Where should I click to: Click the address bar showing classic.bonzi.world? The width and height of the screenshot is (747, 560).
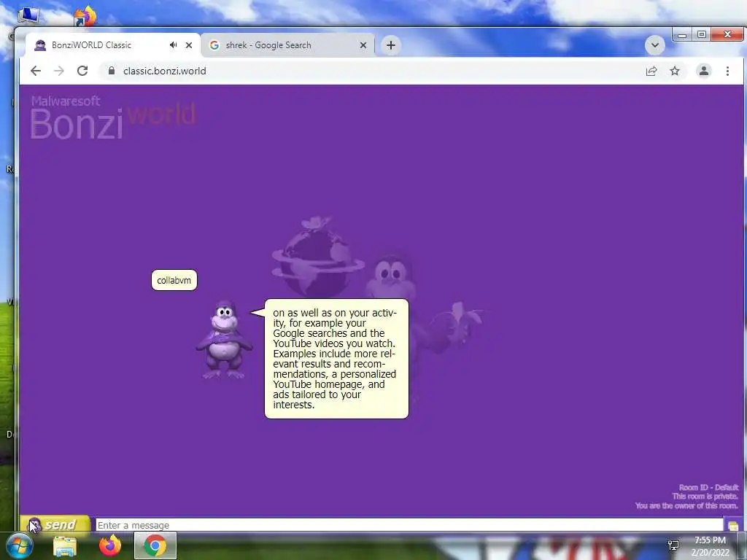(x=371, y=71)
